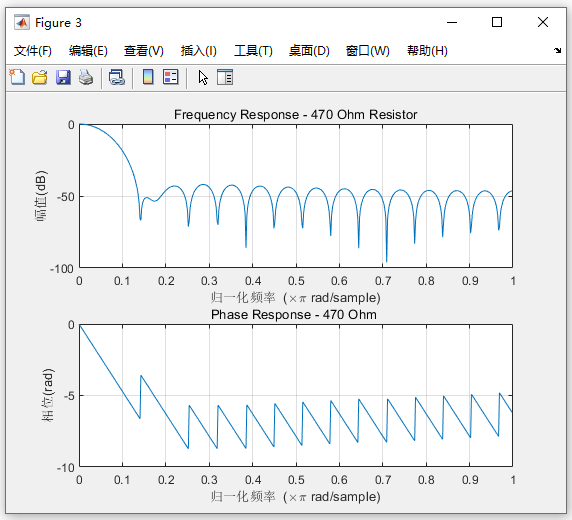The image size is (572, 520).
Task: Close the Figure 3 window
Action: pyautogui.click(x=543, y=22)
